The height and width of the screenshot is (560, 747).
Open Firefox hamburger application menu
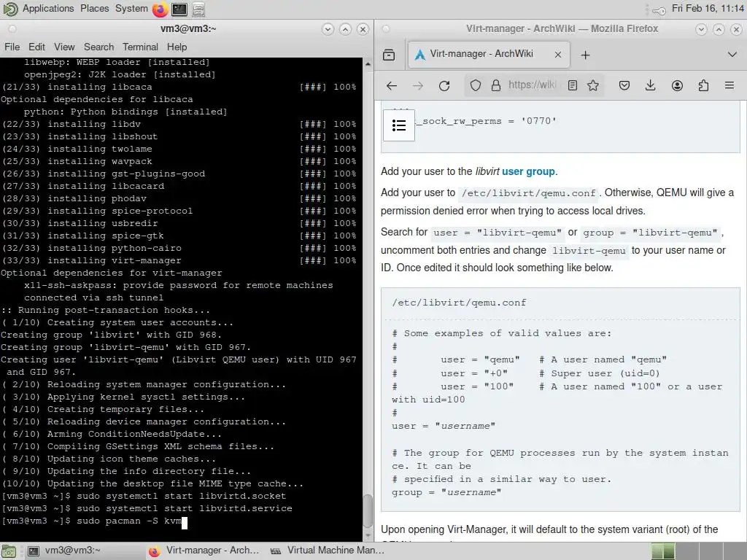tap(729, 86)
